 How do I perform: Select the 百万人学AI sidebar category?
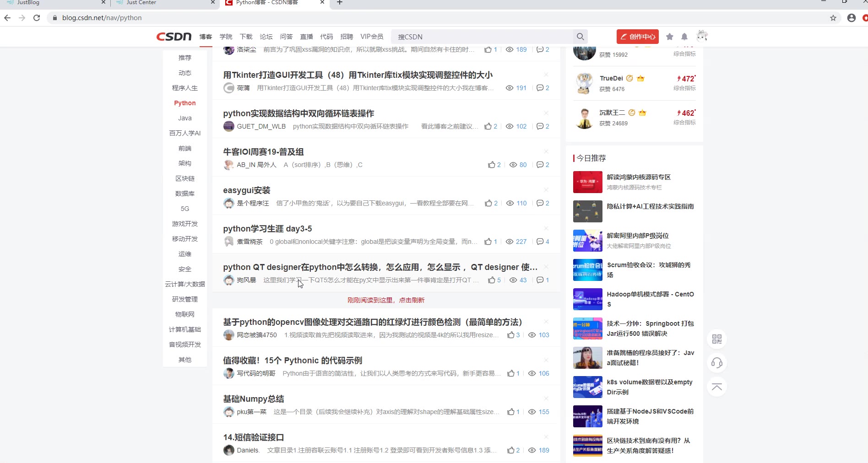[x=185, y=133]
